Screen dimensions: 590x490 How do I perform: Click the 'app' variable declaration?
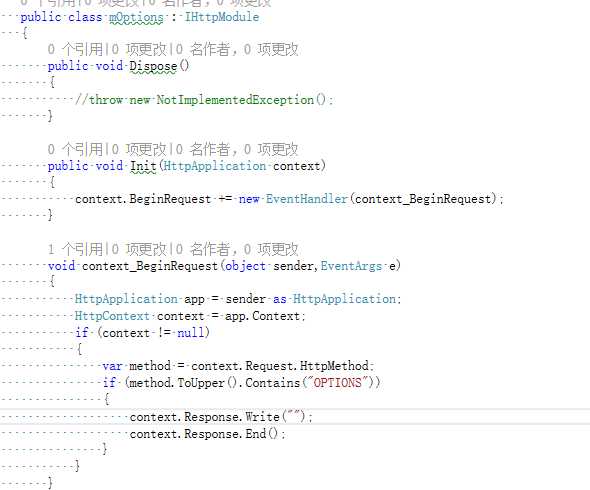[x=194, y=299]
